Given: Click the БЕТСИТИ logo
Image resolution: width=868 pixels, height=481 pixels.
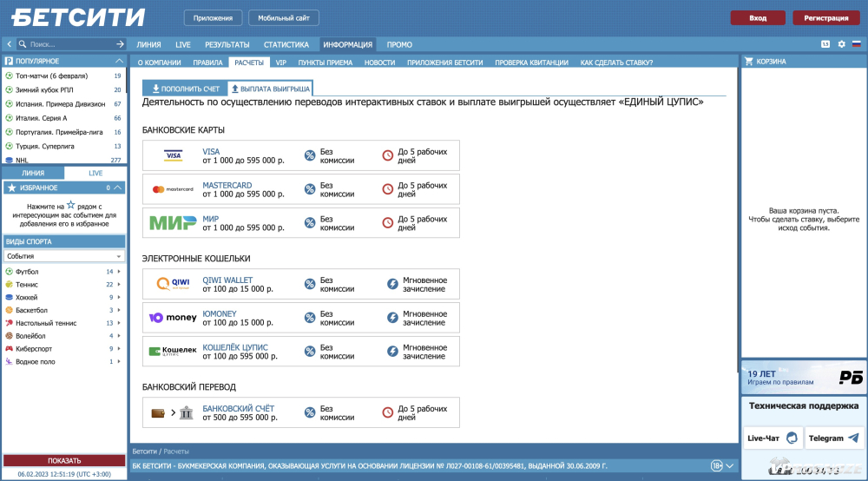Looking at the screenshot, I should point(78,17).
